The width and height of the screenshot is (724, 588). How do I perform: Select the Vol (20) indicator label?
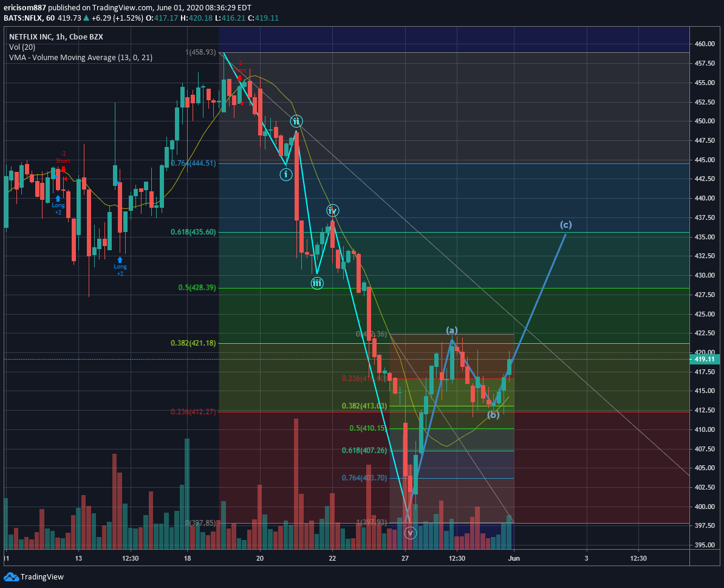point(22,47)
